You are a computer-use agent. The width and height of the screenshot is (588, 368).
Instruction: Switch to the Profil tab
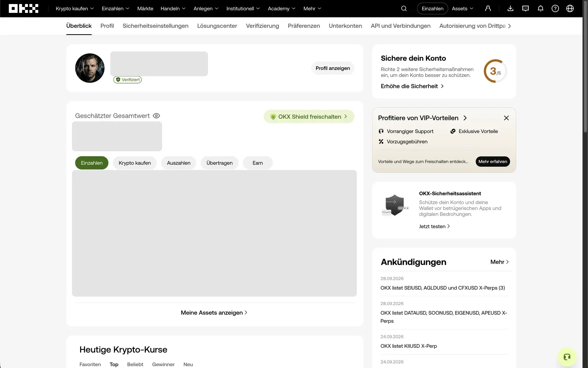tap(107, 26)
